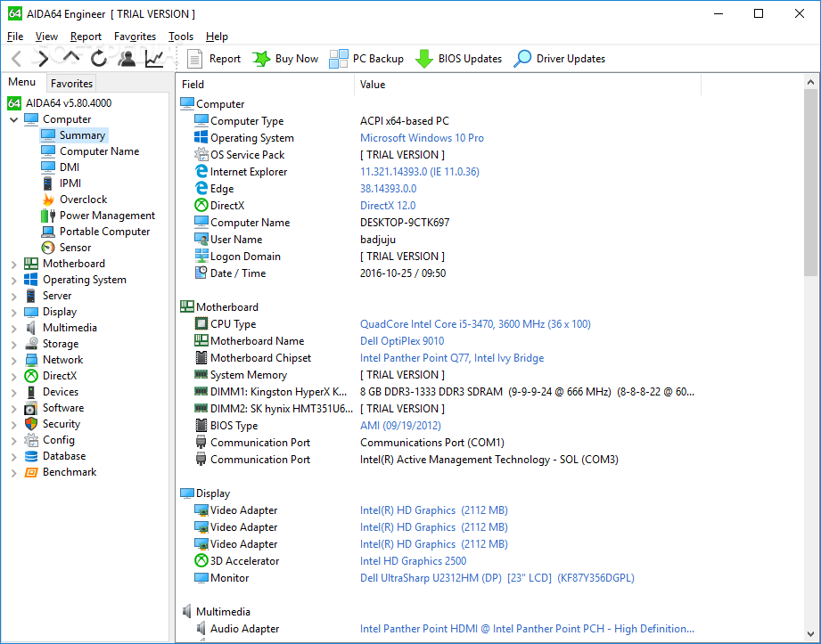Expand the Motherboard tree node
Image resolution: width=821 pixels, height=644 pixels.
[14, 265]
